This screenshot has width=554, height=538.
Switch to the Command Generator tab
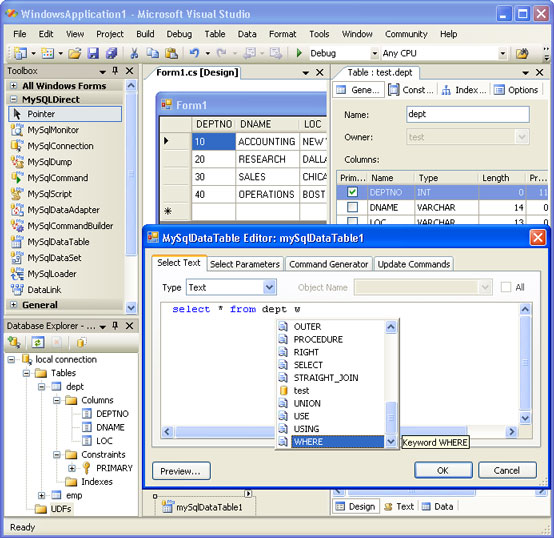click(329, 264)
